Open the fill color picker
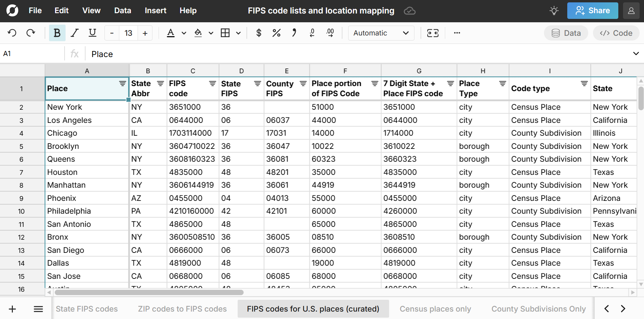Viewport: 644px width, 319px height. (198, 33)
